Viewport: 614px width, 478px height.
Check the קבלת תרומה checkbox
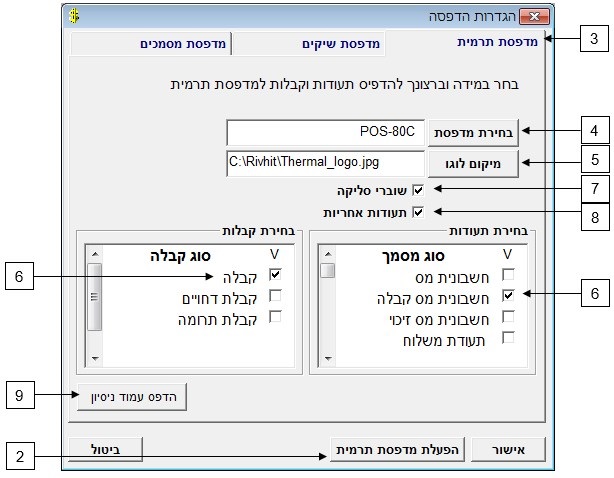coord(275,316)
